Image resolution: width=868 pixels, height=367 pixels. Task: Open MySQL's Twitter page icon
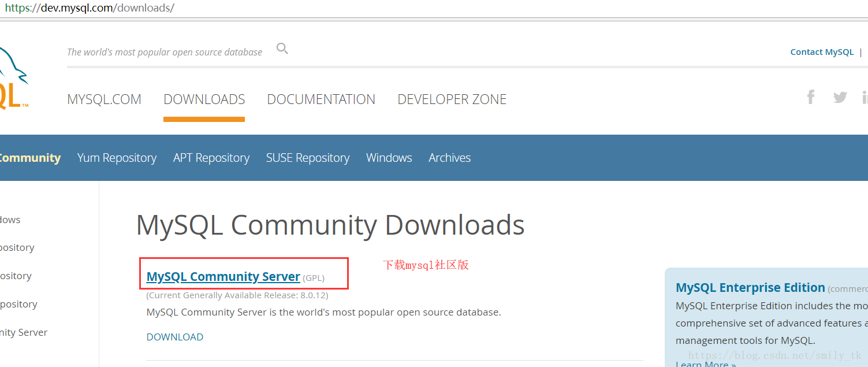point(840,97)
